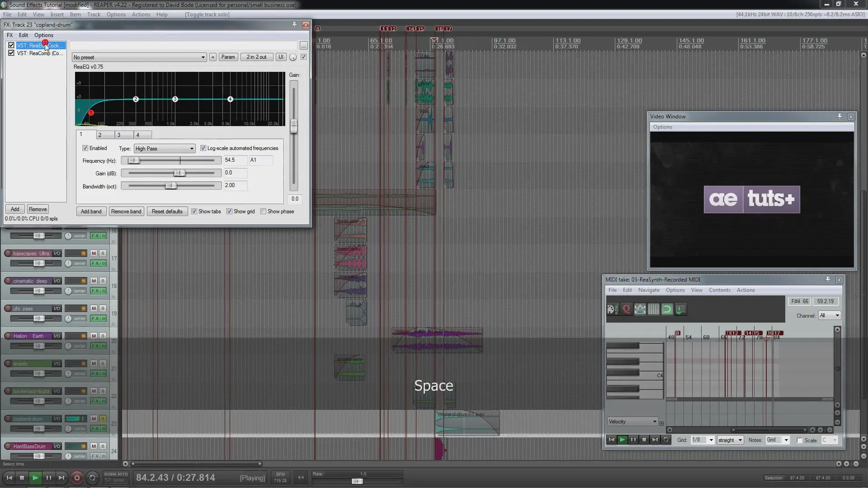Stop playback in main transport
This screenshot has height=488, width=868.
pyautogui.click(x=22, y=478)
